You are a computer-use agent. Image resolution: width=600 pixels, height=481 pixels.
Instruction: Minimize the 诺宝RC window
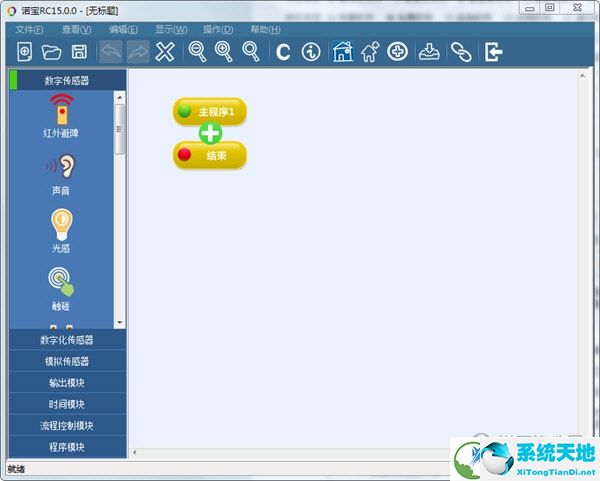point(530,8)
